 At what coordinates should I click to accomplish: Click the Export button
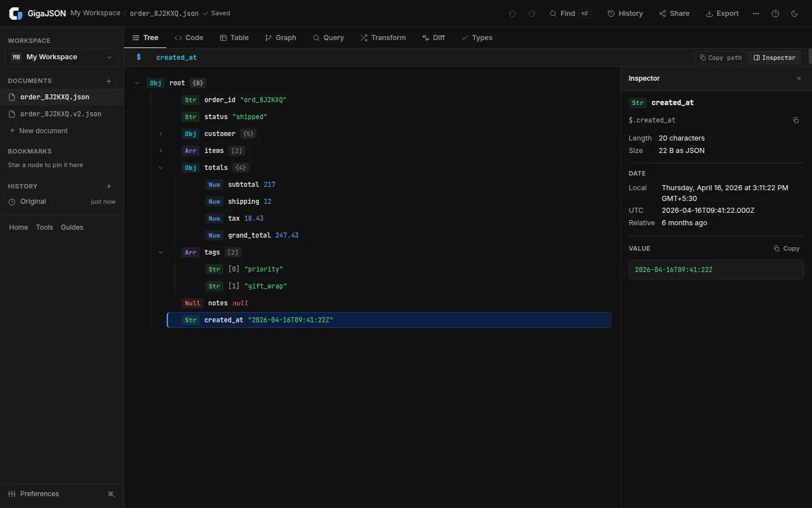point(722,14)
